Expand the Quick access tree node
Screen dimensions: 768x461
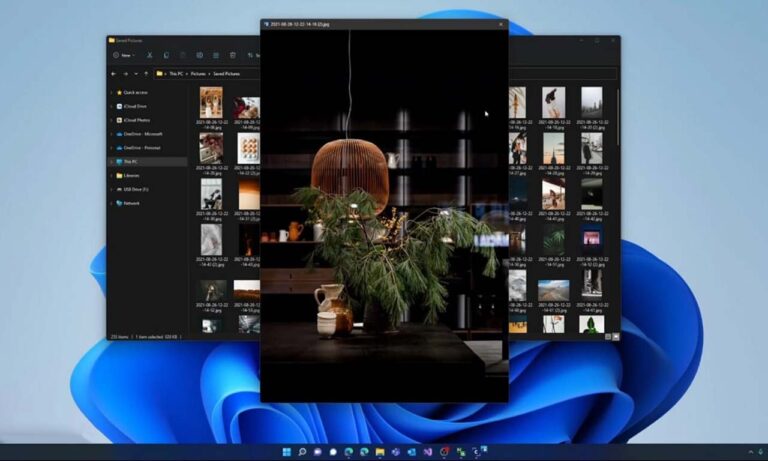112,92
